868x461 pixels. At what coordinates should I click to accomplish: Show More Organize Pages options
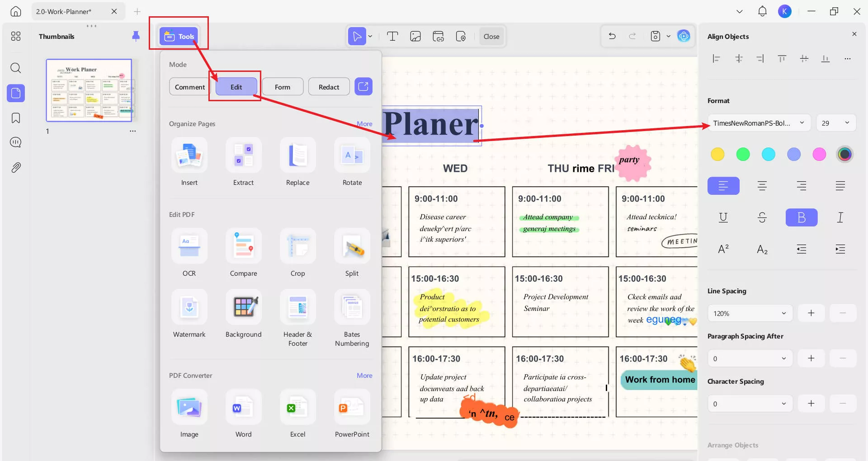364,124
